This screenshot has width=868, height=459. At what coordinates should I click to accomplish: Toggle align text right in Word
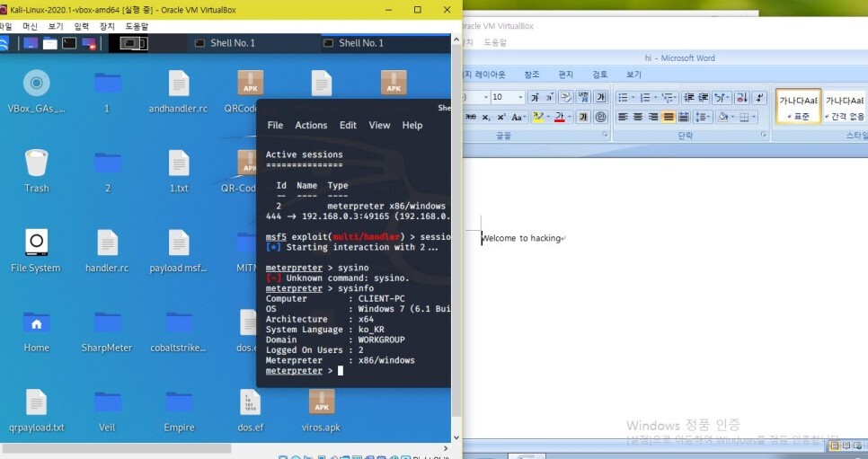coord(653,117)
